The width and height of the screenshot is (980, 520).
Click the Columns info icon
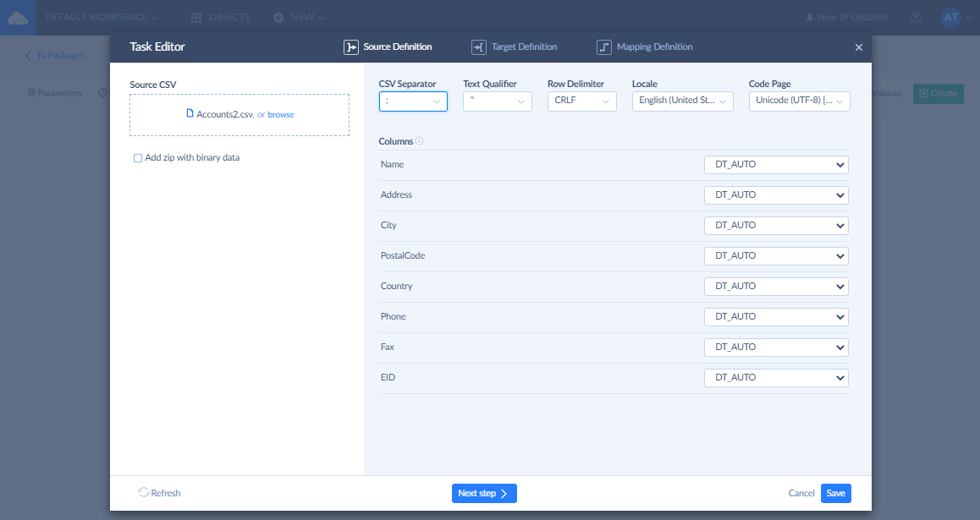(420, 141)
